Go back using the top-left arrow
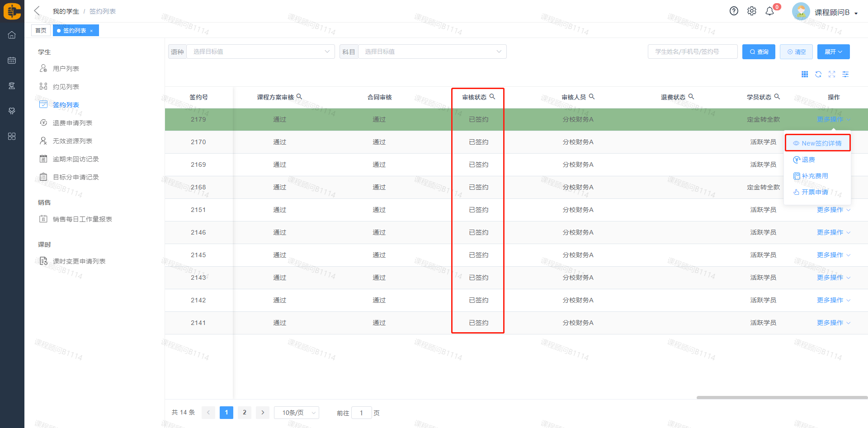Viewport: 868px width, 428px height. coord(37,11)
